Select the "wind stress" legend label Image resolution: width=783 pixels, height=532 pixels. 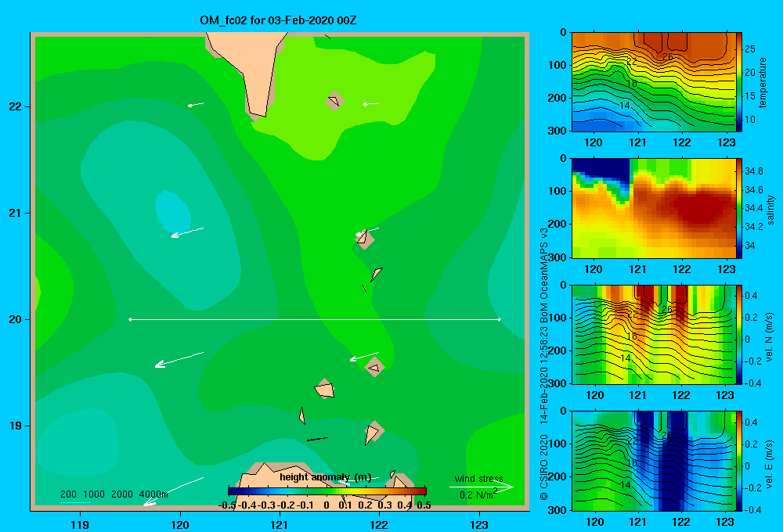(x=479, y=478)
